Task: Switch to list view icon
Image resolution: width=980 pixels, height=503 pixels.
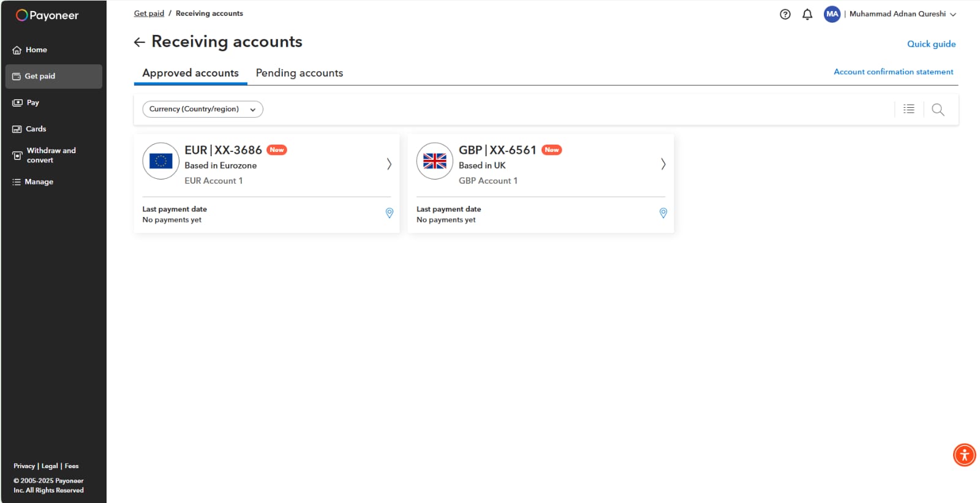Action: (x=909, y=109)
